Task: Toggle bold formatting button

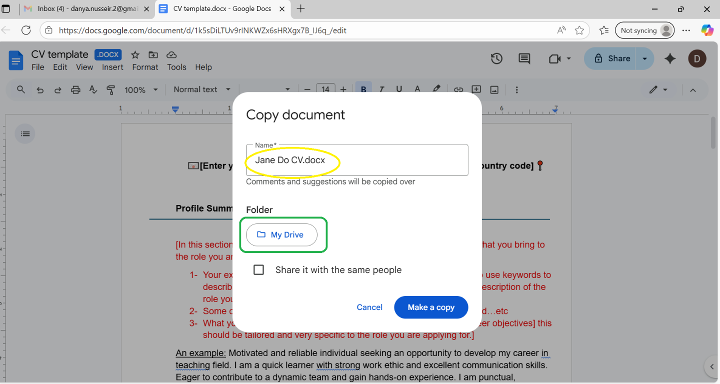Action: (363, 90)
